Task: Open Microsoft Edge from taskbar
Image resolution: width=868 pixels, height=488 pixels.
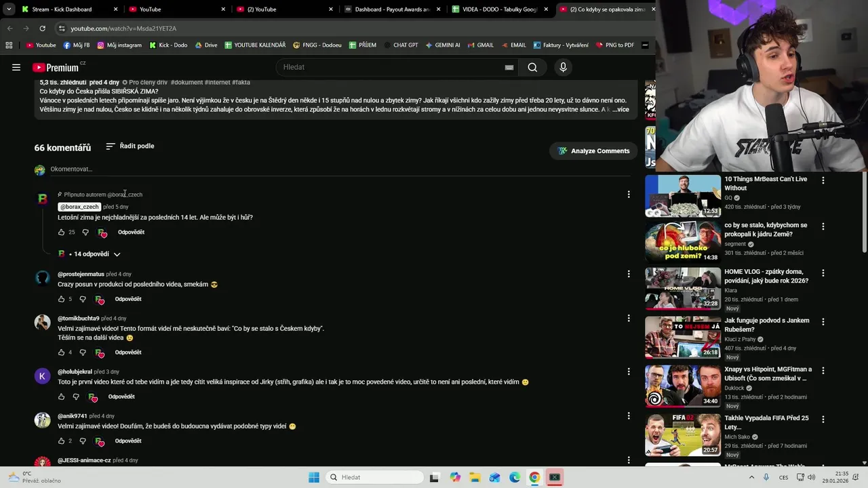Action: click(515, 477)
